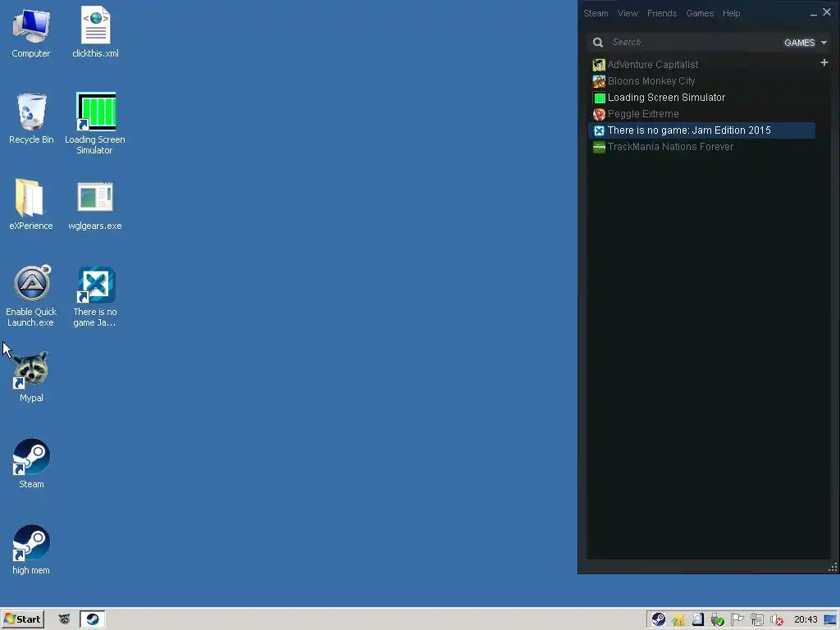Viewport: 840px width, 630px height.
Task: Open the Friends menu
Action: 662,13
